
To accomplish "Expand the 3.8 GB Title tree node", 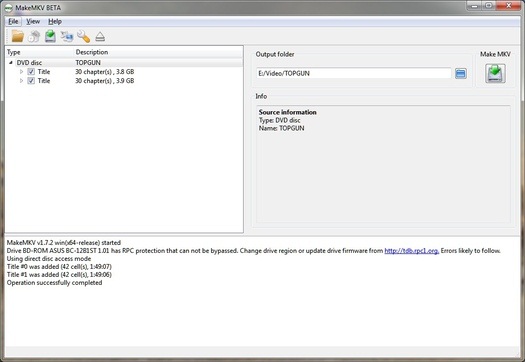I will (21, 72).
